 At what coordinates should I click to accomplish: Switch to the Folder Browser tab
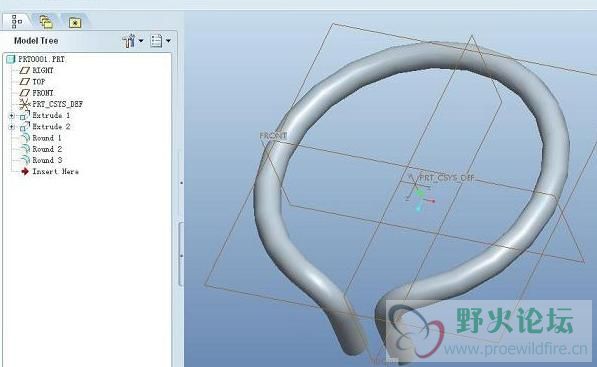click(46, 22)
